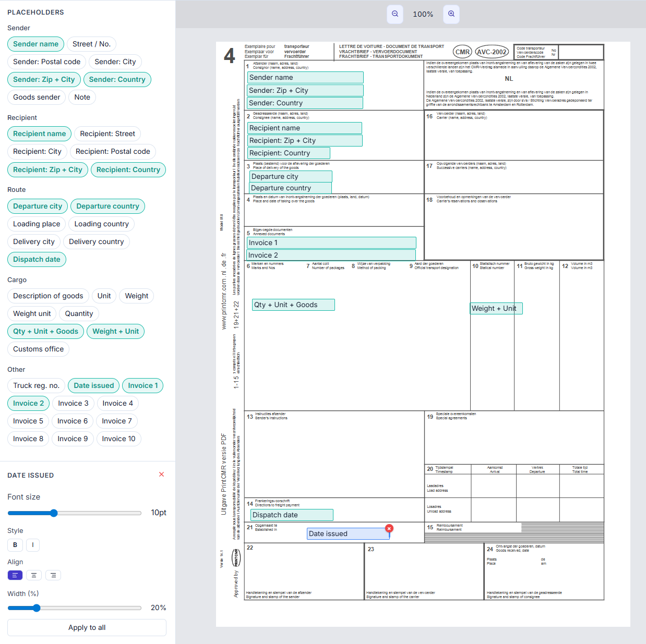646x644 pixels.
Task: Toggle Sender: Zip + City placeholder
Action: (44, 79)
